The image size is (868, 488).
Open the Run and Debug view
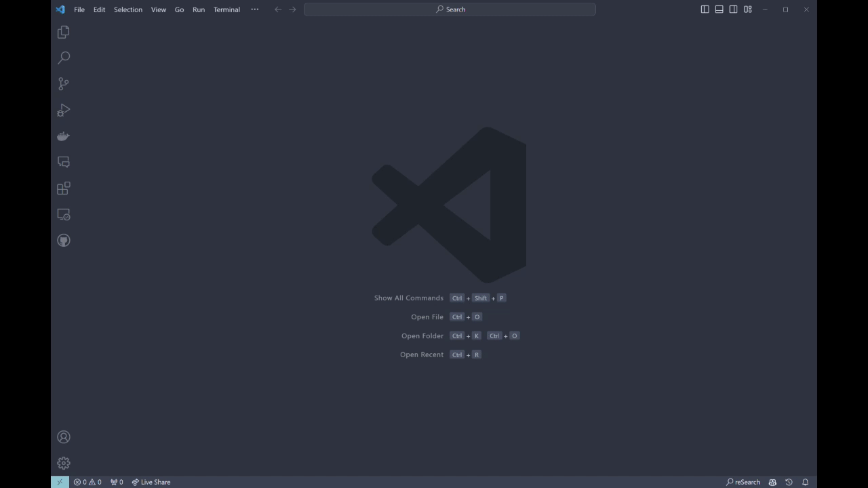tap(64, 110)
